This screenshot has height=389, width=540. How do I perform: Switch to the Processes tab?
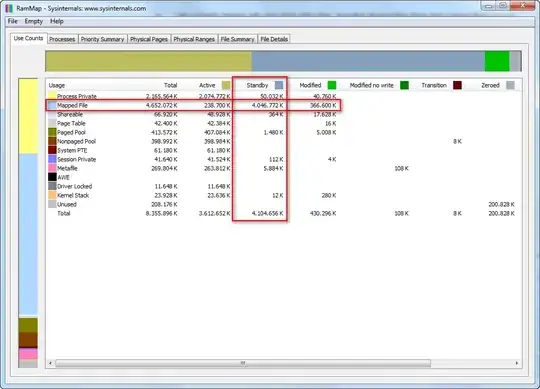pyautogui.click(x=62, y=39)
